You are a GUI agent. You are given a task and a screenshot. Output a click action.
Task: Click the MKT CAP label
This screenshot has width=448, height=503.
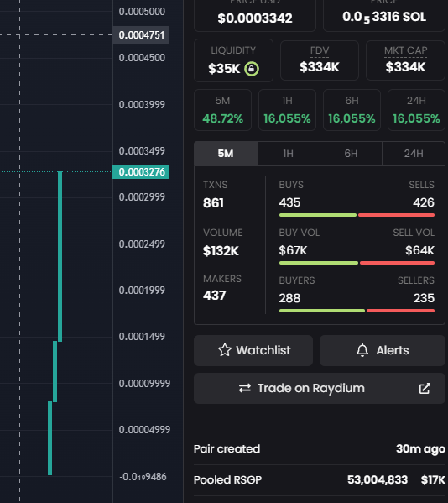point(406,50)
